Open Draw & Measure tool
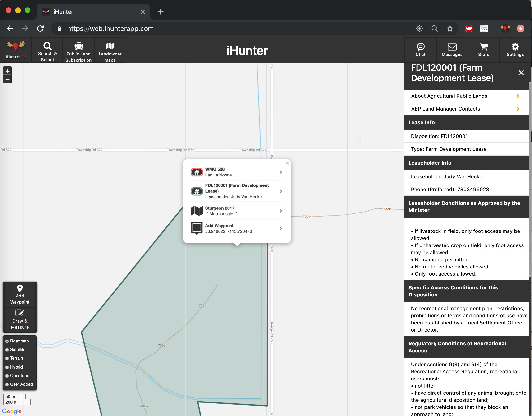 [x=20, y=319]
